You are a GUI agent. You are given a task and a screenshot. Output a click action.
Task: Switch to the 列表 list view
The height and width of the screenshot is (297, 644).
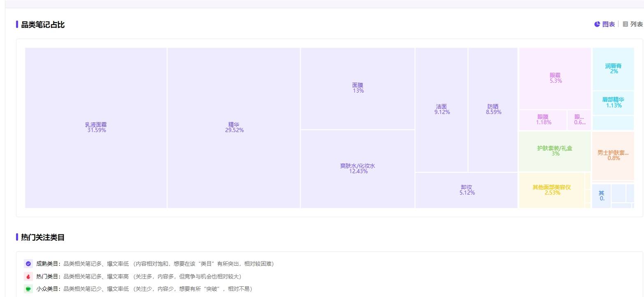[x=632, y=24]
